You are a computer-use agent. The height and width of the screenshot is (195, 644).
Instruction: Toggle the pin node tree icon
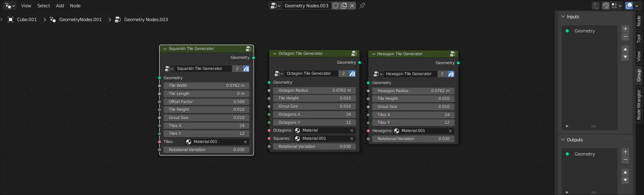[x=362, y=6]
